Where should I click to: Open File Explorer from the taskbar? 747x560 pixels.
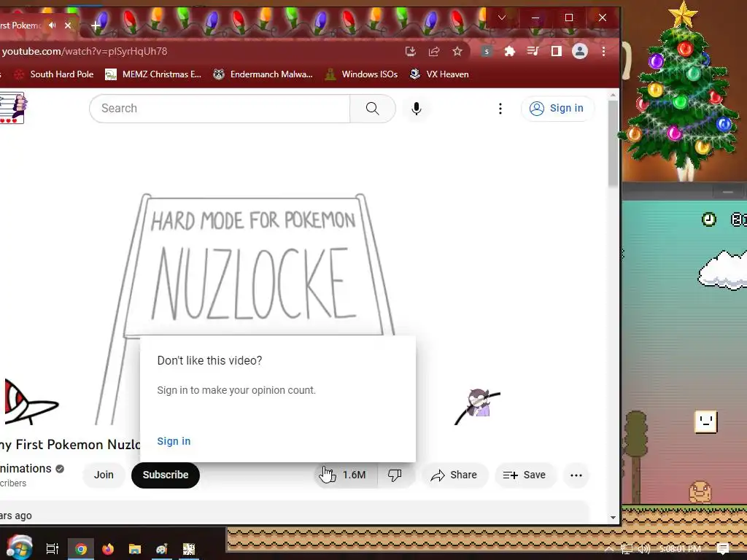(x=135, y=549)
